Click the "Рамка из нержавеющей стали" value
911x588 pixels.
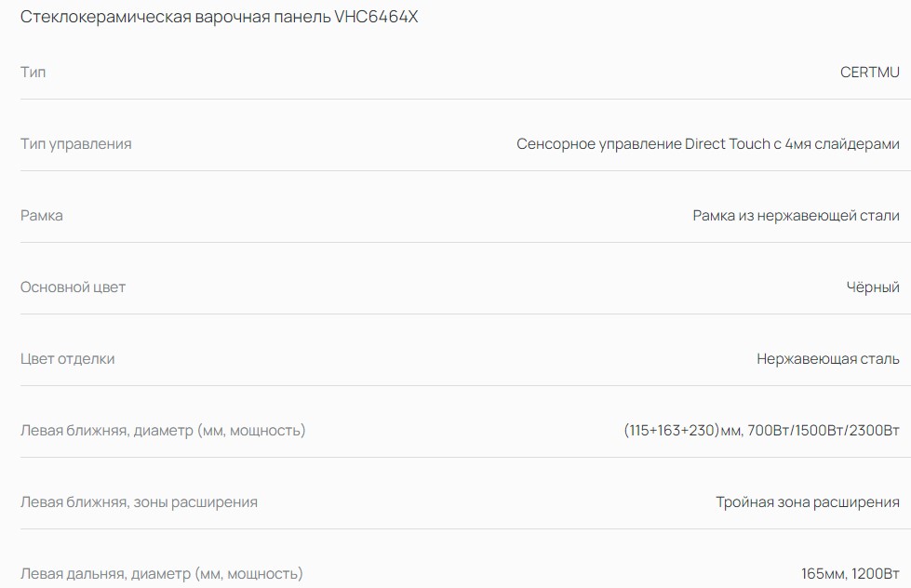click(x=796, y=216)
